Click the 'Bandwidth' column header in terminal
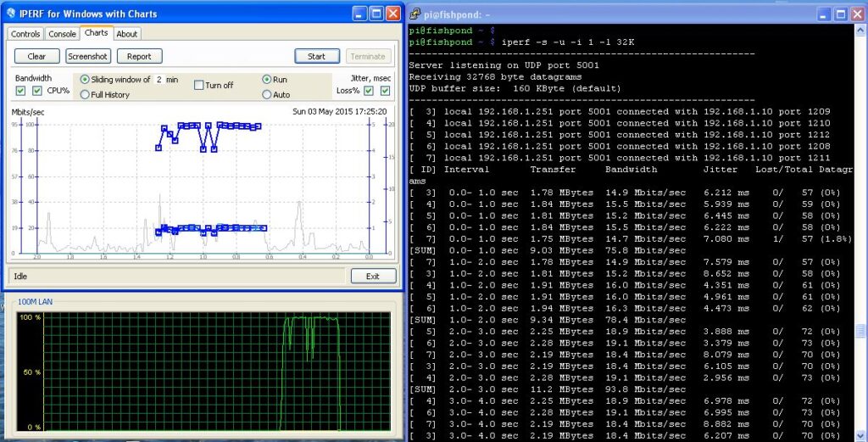Viewport: 868px width, 442px height. click(631, 170)
